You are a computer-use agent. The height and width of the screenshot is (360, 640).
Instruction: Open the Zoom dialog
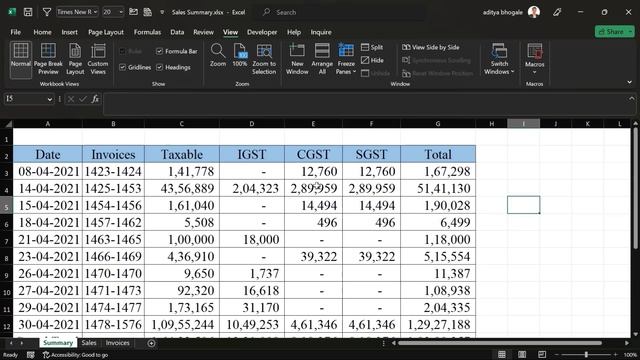click(x=218, y=56)
